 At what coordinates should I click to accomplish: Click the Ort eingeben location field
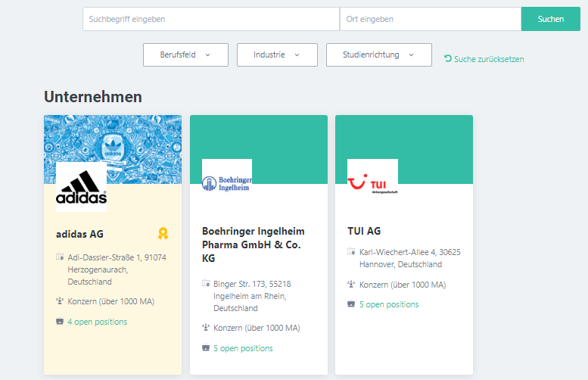click(x=431, y=19)
